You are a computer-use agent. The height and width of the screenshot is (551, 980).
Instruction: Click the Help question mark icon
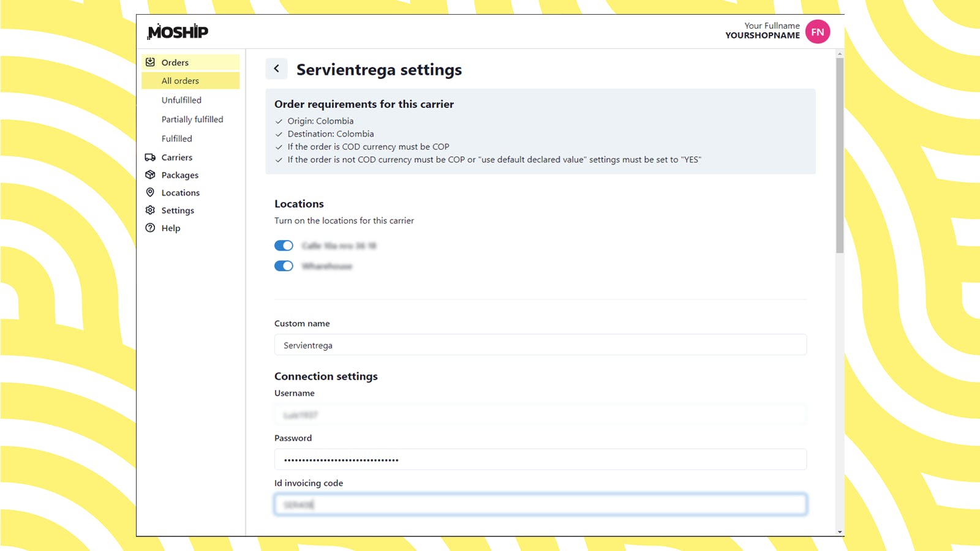click(150, 228)
